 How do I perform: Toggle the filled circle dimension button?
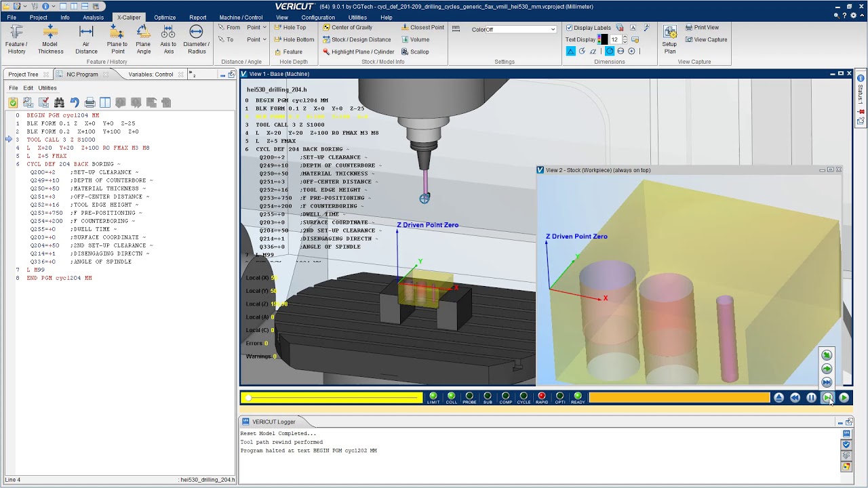[610, 52]
